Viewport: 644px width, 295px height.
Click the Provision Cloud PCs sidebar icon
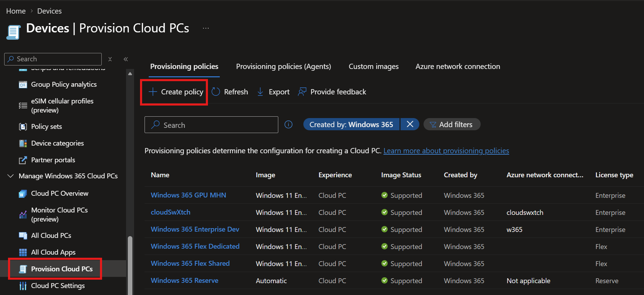[x=23, y=269]
